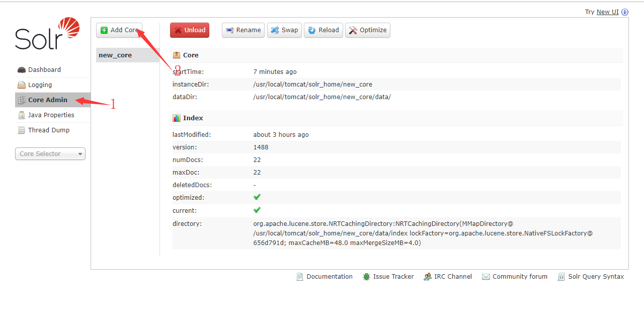This screenshot has height=324, width=644.
Task: Click the Community forum envelope icon
Action: [x=486, y=277]
